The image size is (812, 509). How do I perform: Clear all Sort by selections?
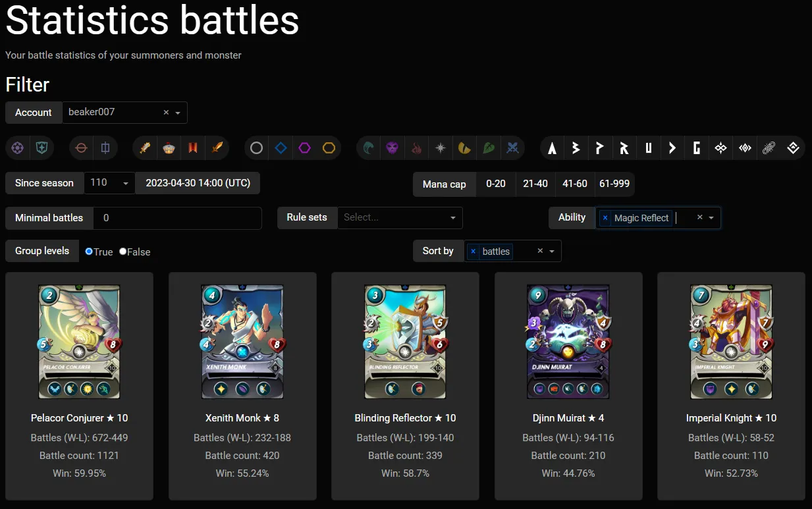click(x=540, y=251)
